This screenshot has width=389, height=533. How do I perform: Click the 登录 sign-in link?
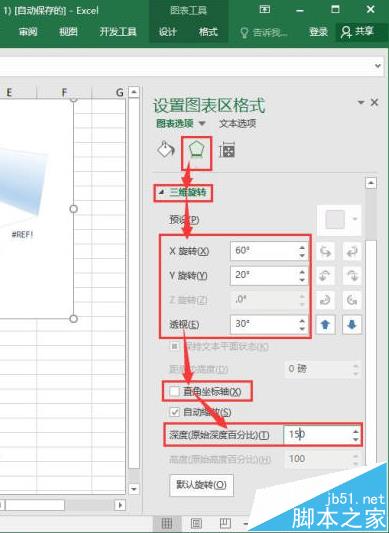tap(318, 32)
